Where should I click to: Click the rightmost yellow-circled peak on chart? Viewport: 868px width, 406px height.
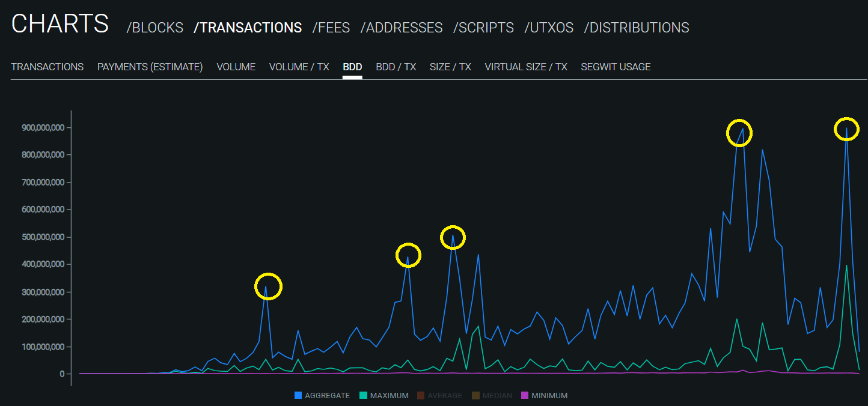tap(846, 129)
